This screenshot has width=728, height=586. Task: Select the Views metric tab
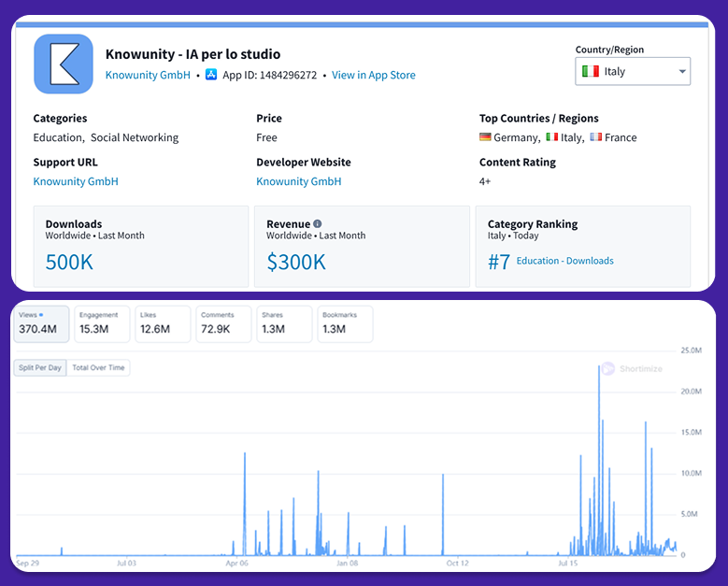click(x=40, y=323)
